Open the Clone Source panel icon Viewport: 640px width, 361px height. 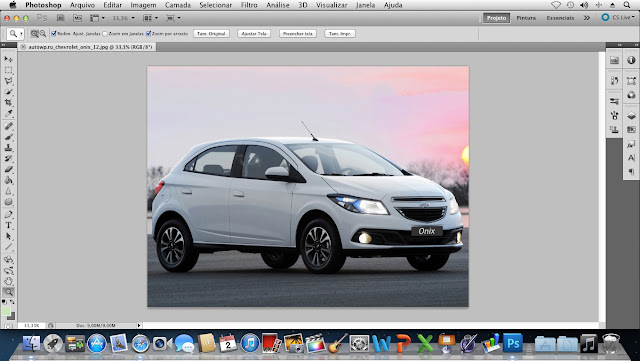click(614, 129)
